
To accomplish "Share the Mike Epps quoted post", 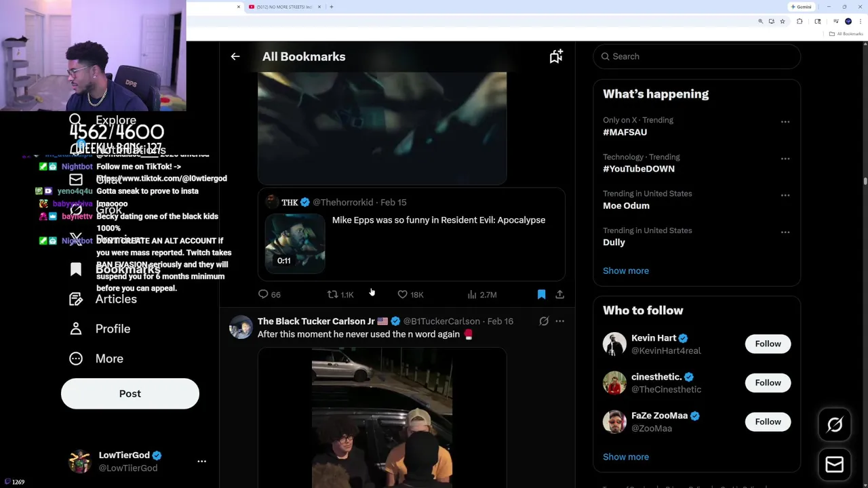I will (559, 295).
